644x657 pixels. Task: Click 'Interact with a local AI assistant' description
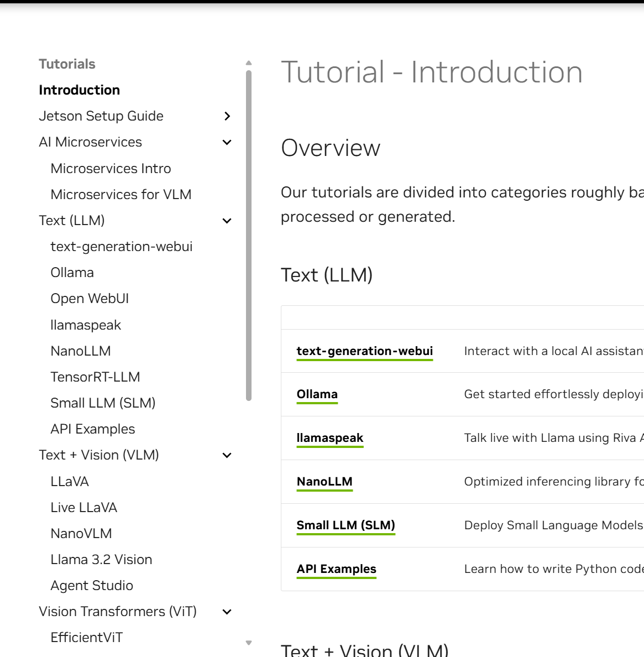coord(554,351)
